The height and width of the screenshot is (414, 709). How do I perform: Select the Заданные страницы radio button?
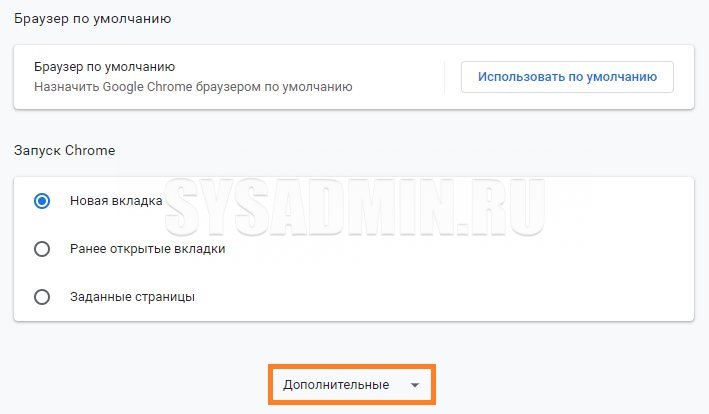click(x=42, y=297)
